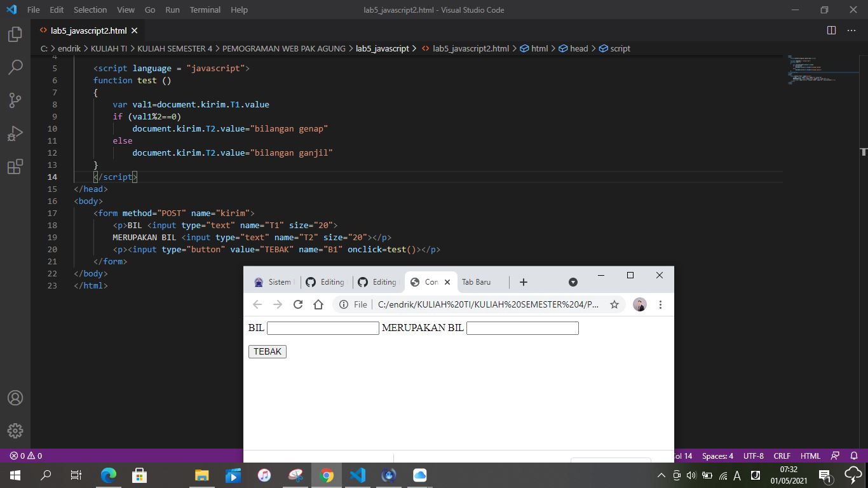Bookmark the page using the star icon

click(614, 304)
